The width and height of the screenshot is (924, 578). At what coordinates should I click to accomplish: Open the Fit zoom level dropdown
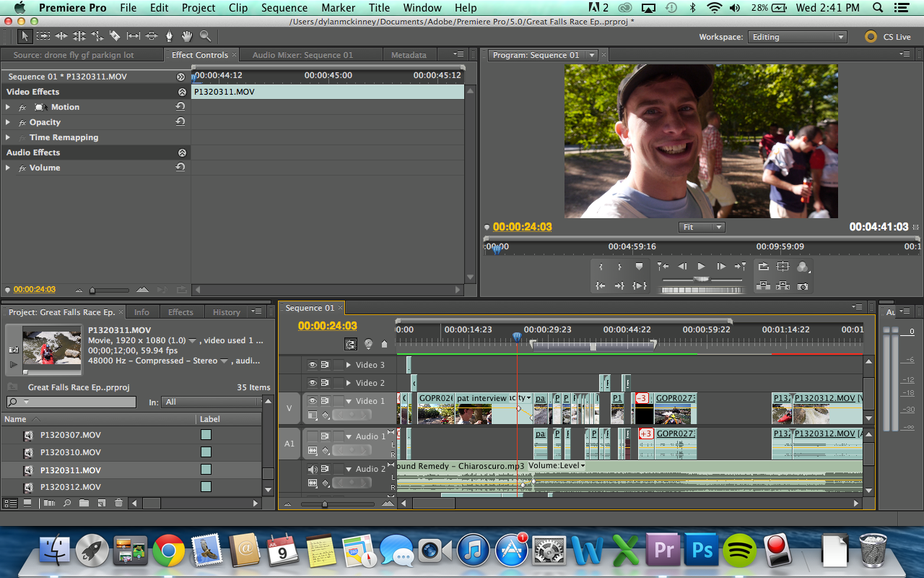[x=702, y=227]
